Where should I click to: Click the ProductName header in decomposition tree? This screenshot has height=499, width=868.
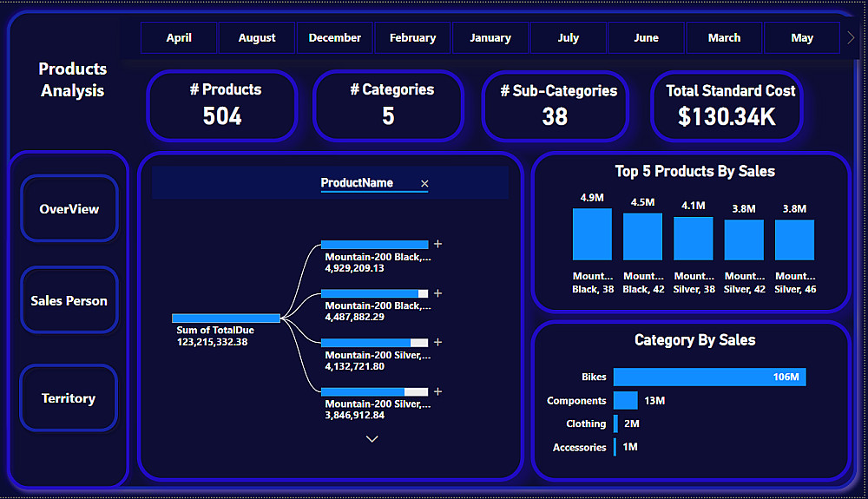(x=357, y=182)
